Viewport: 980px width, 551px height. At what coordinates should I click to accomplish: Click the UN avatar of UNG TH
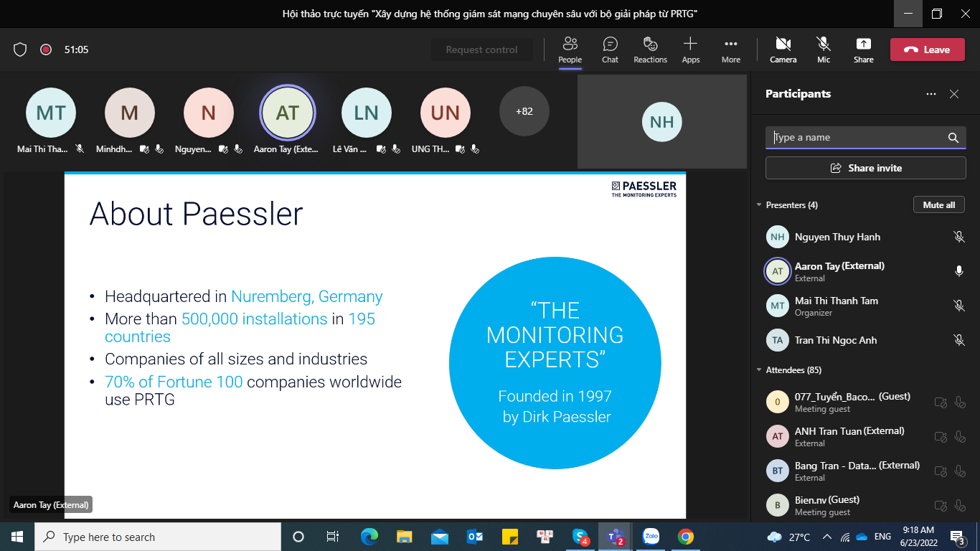coord(446,113)
